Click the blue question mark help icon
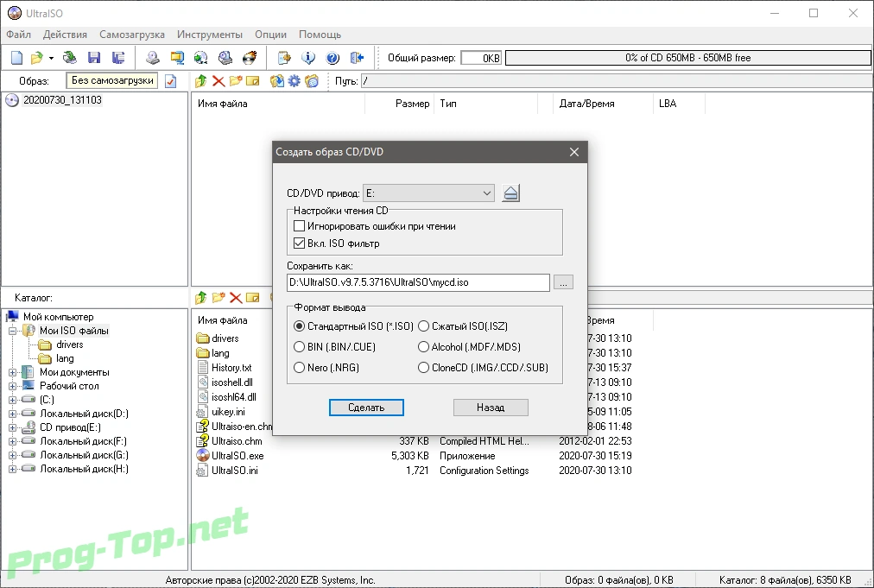The height and width of the screenshot is (588, 874). pos(332,57)
